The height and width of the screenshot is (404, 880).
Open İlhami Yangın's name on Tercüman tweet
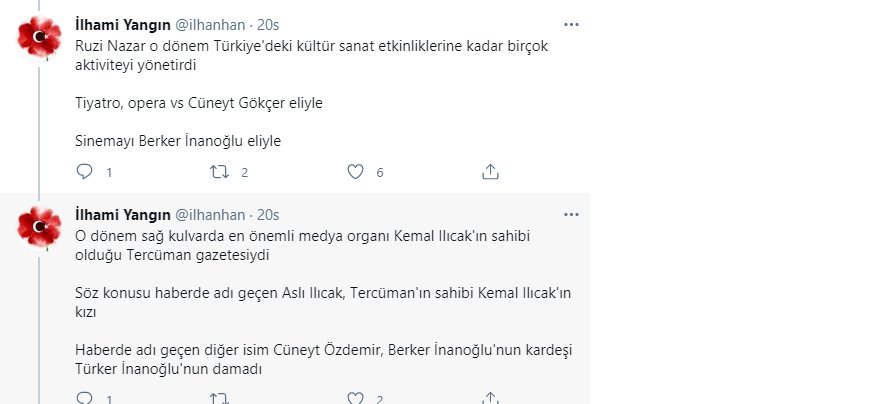(x=123, y=214)
